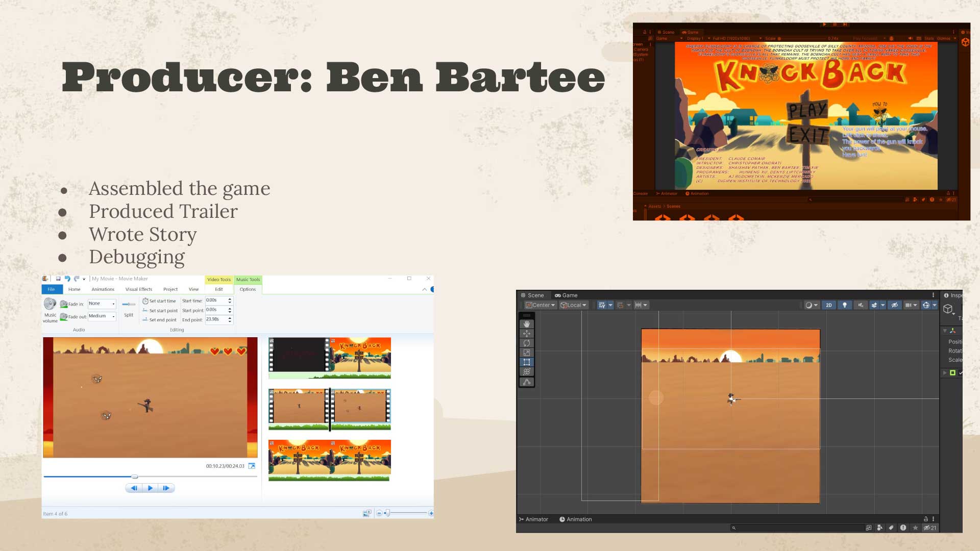Click Set start time button
980x551 pixels.
click(x=159, y=301)
